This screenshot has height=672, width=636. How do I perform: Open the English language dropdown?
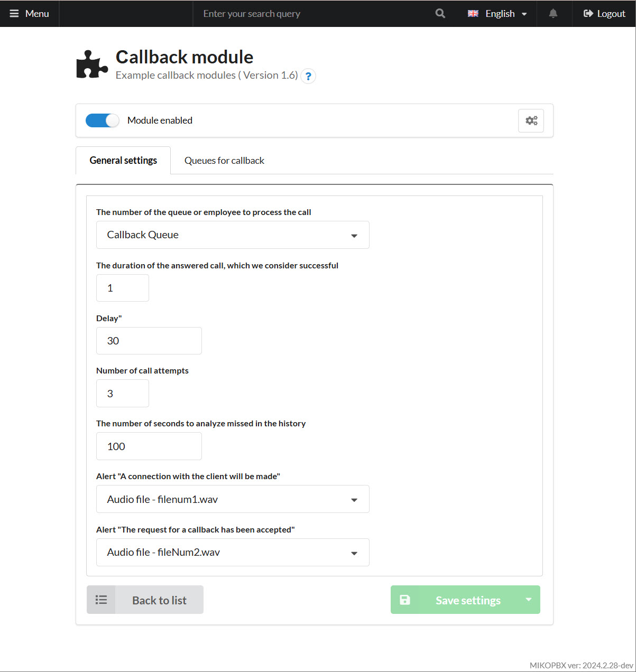tap(497, 14)
